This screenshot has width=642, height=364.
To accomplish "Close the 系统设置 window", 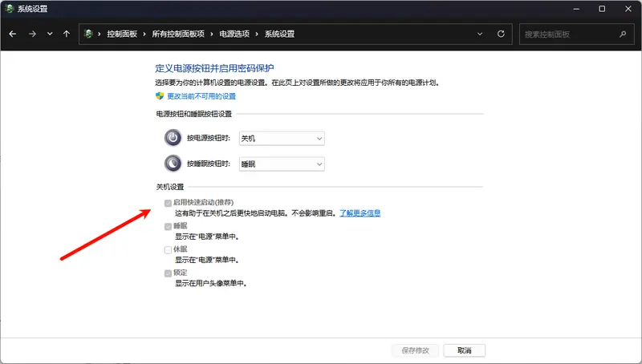I will click(628, 9).
